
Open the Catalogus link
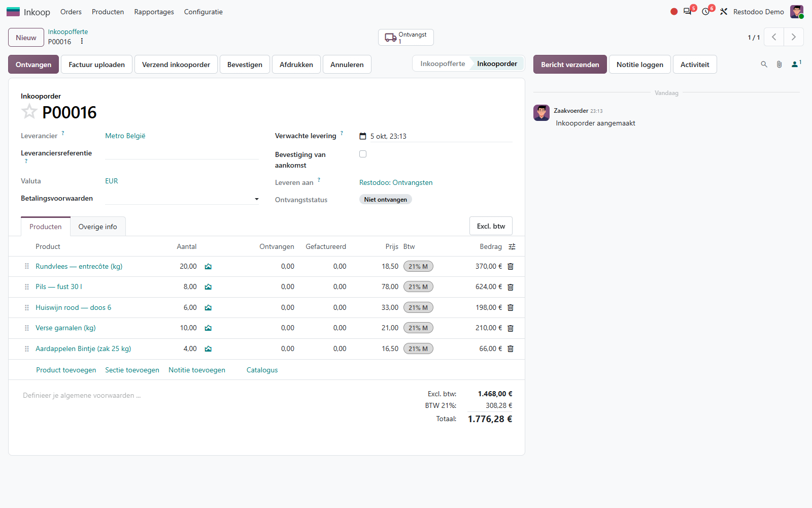click(x=262, y=370)
